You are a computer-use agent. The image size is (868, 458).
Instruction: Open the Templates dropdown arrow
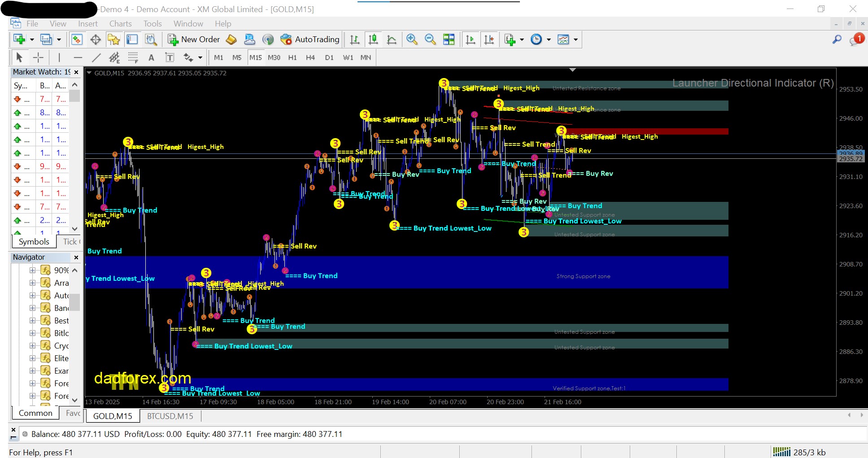coord(576,39)
